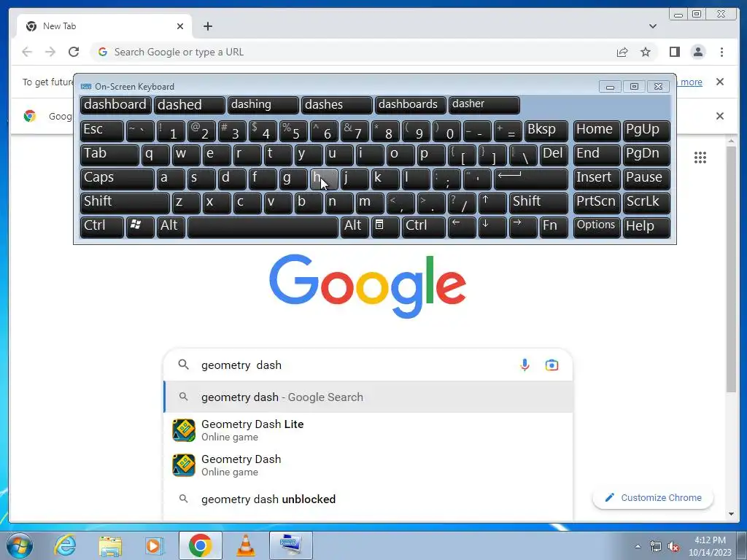Show hidden system tray icons arrow

point(638,546)
